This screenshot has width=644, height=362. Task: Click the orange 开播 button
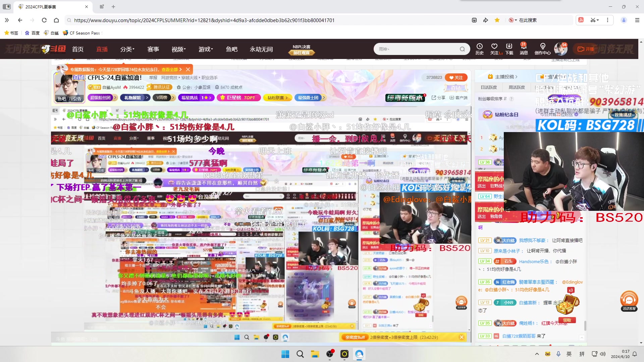pos(586,49)
